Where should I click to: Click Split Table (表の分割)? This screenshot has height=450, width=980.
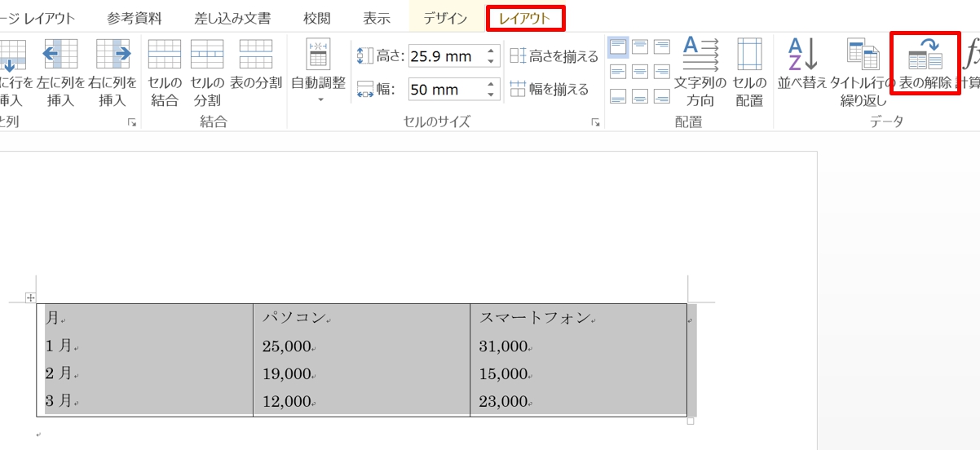tap(256, 64)
